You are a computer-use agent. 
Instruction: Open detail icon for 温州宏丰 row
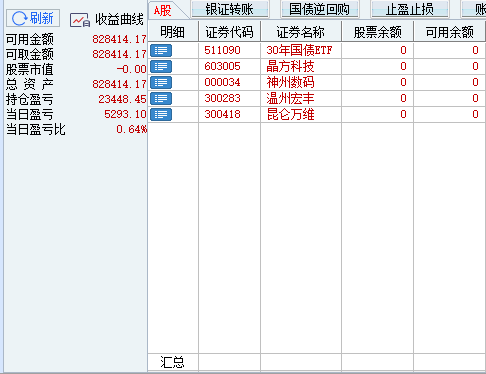click(161, 99)
